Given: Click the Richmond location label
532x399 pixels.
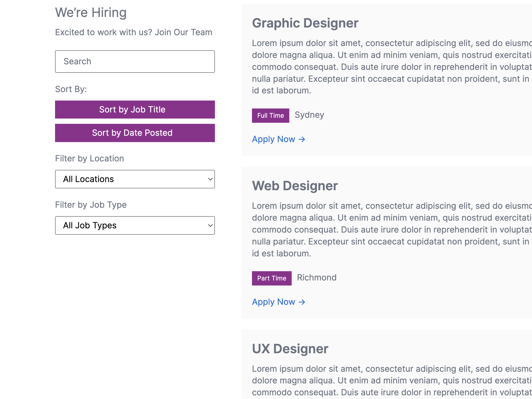Looking at the screenshot, I should [x=317, y=278].
